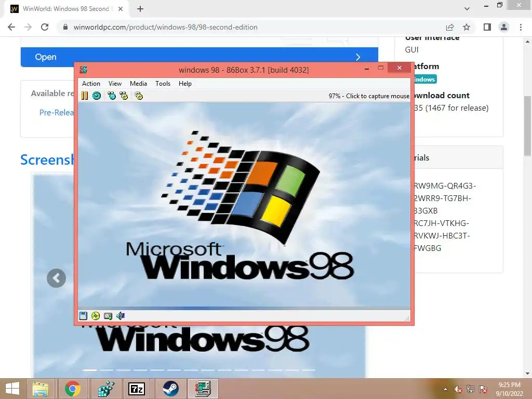The image size is (532, 399).
Task: Open 7-Zip from the taskbar
Action: tap(137, 389)
